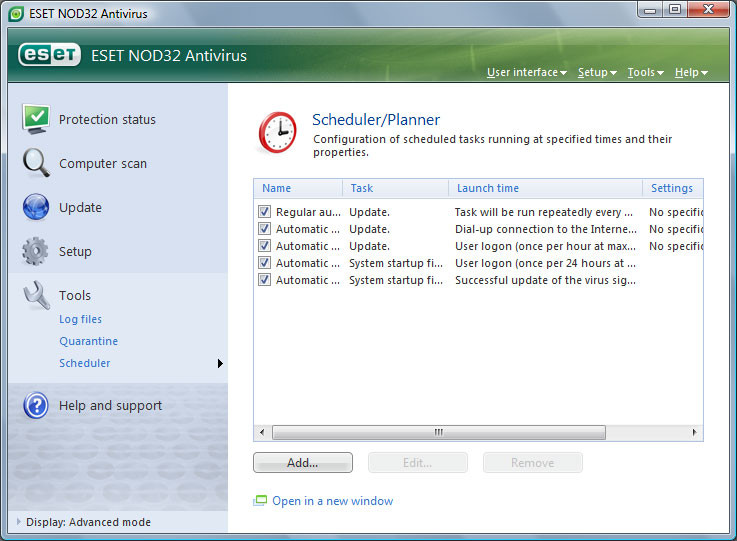
Task: Open Scheduler link in Tools section
Action: 85,363
